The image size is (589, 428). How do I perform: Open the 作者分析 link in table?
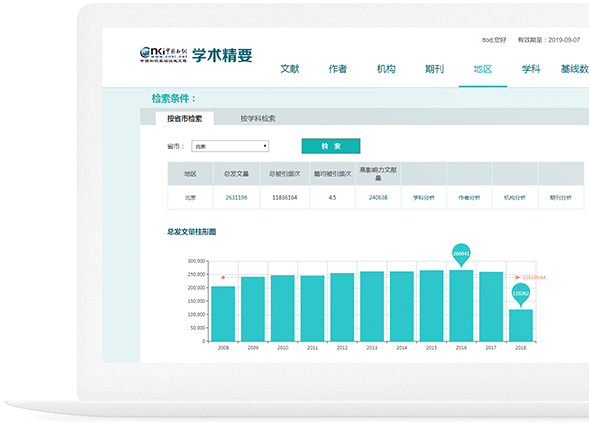coord(469,198)
